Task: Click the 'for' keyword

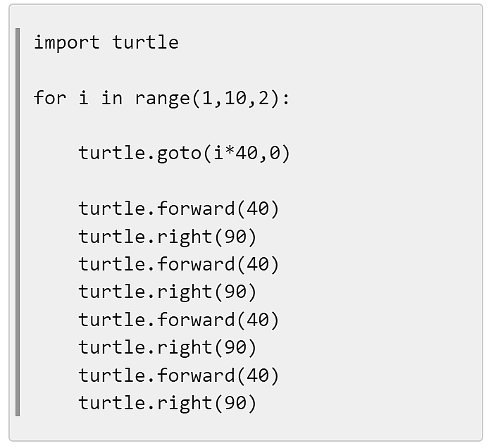Action: point(50,98)
